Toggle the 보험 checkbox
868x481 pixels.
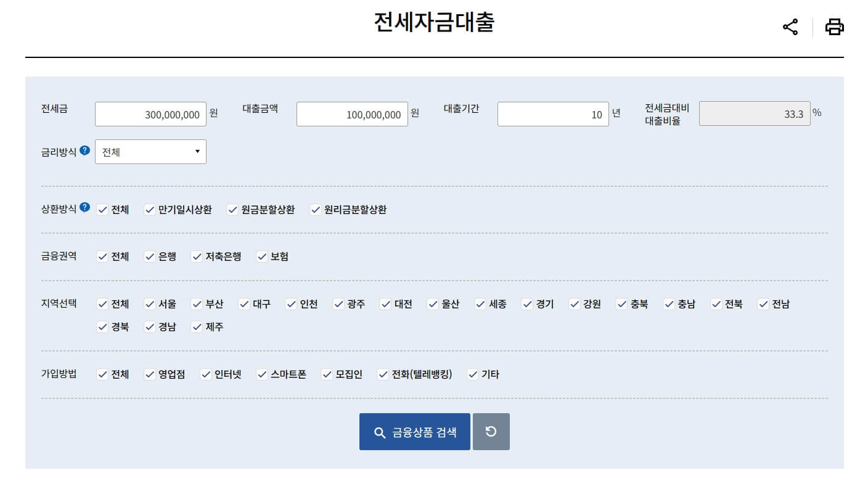[261, 257]
